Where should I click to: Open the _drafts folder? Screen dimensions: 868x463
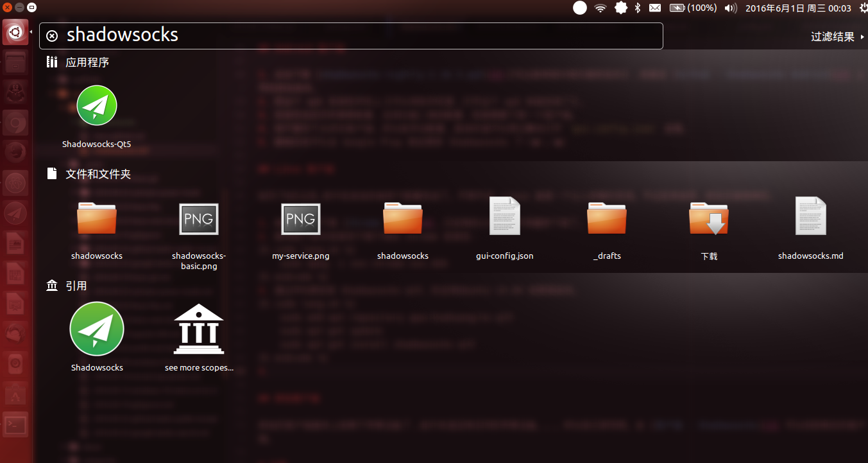(607, 228)
